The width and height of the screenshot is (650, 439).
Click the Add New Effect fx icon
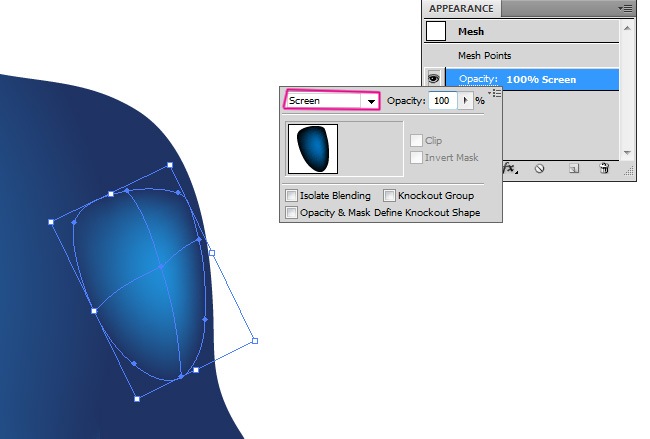click(510, 169)
